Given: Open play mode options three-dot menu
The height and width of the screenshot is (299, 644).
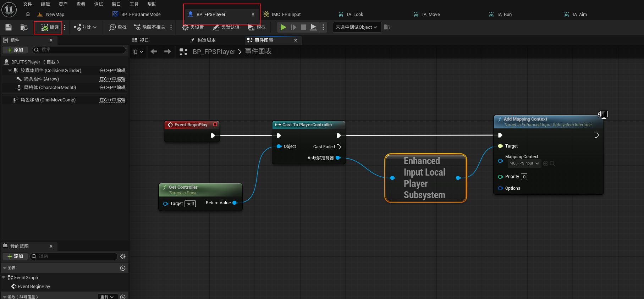Looking at the screenshot, I should click(x=323, y=27).
